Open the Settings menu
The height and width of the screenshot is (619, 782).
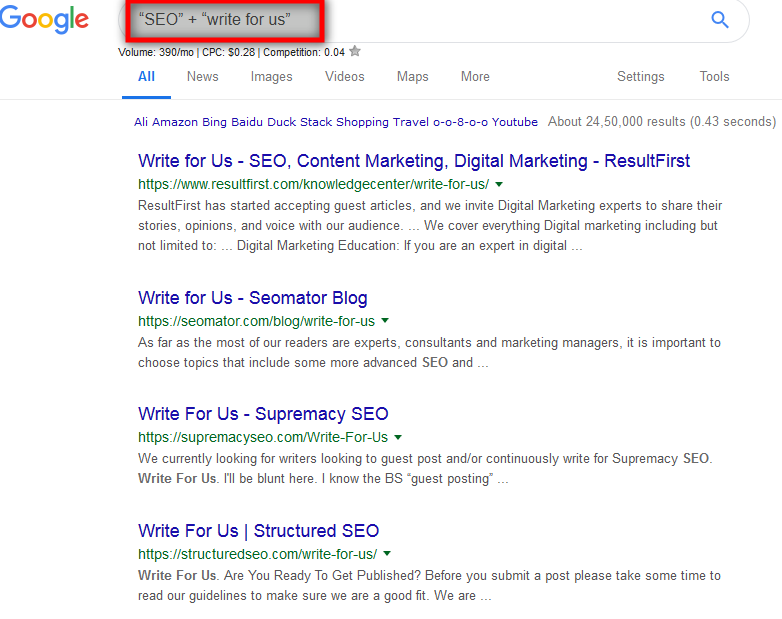(641, 76)
